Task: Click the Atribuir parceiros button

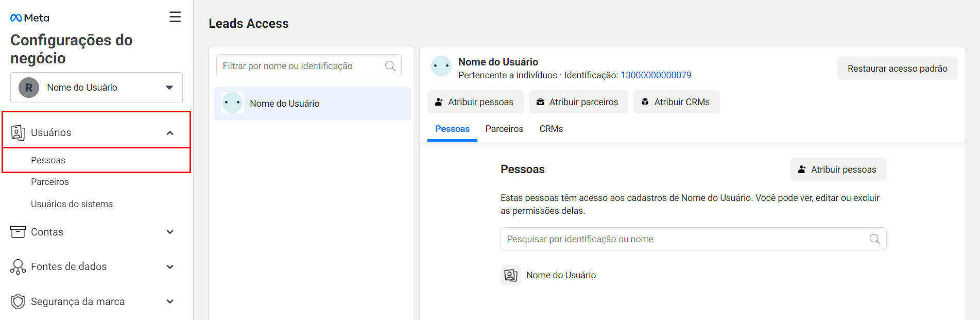Action: [578, 102]
